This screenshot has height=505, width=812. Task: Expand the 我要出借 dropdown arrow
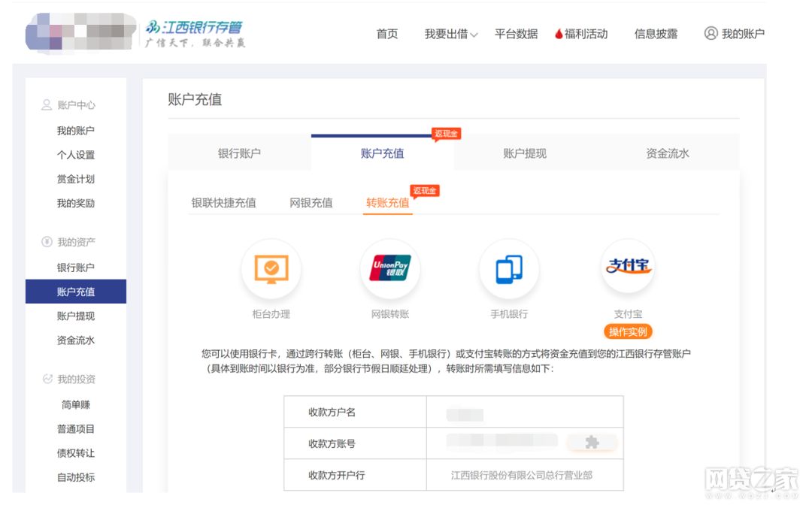click(474, 35)
